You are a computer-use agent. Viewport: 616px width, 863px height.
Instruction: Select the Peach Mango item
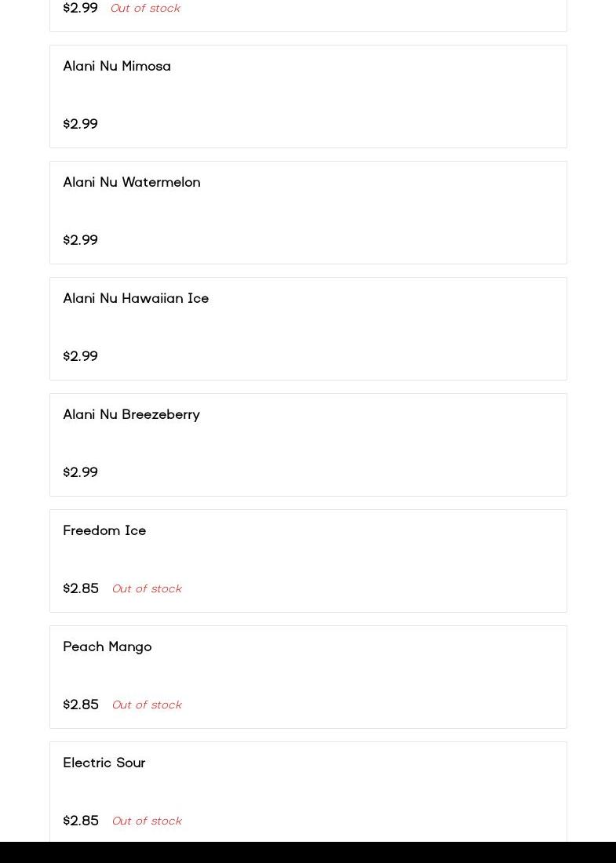pos(108,647)
